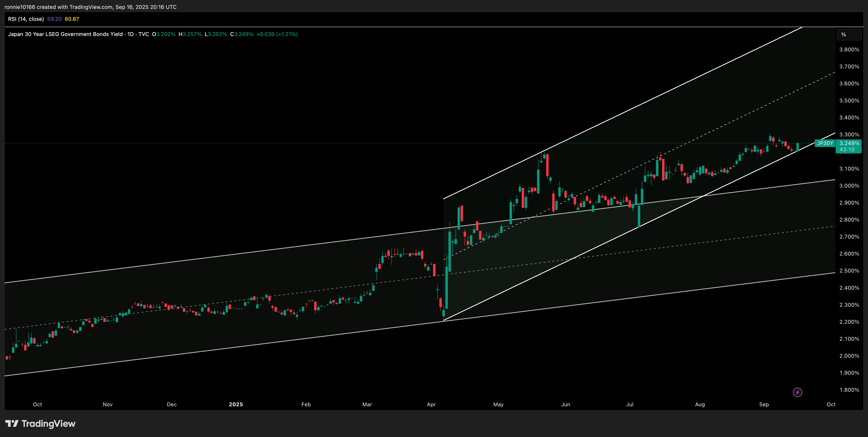This screenshot has width=868, height=437.
Task: Click the 43:10 countdown timer label
Action: (x=847, y=150)
